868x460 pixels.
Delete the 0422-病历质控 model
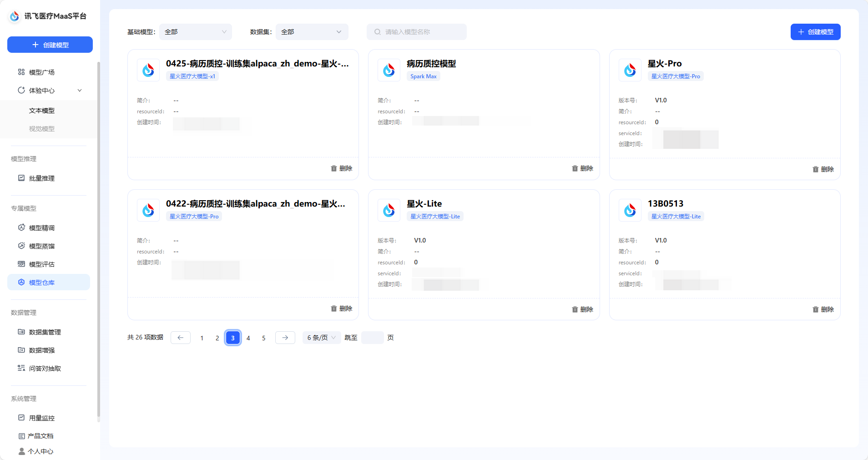[x=342, y=308]
